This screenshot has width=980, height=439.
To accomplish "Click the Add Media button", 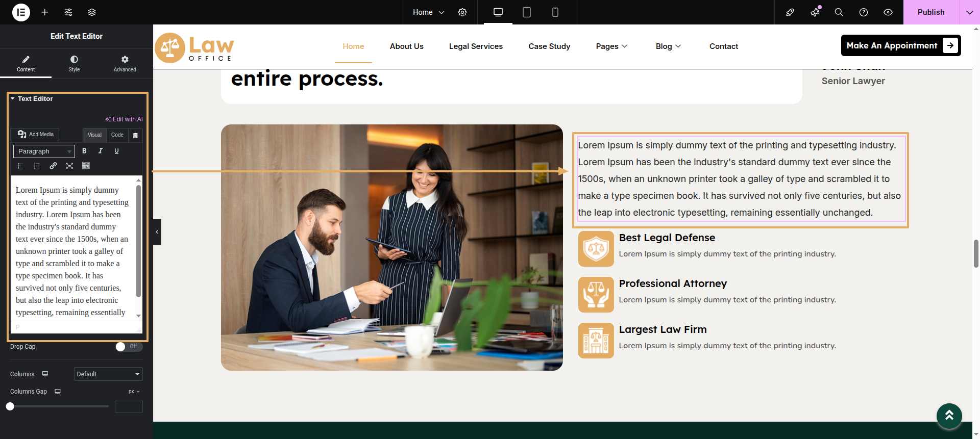I will point(35,135).
